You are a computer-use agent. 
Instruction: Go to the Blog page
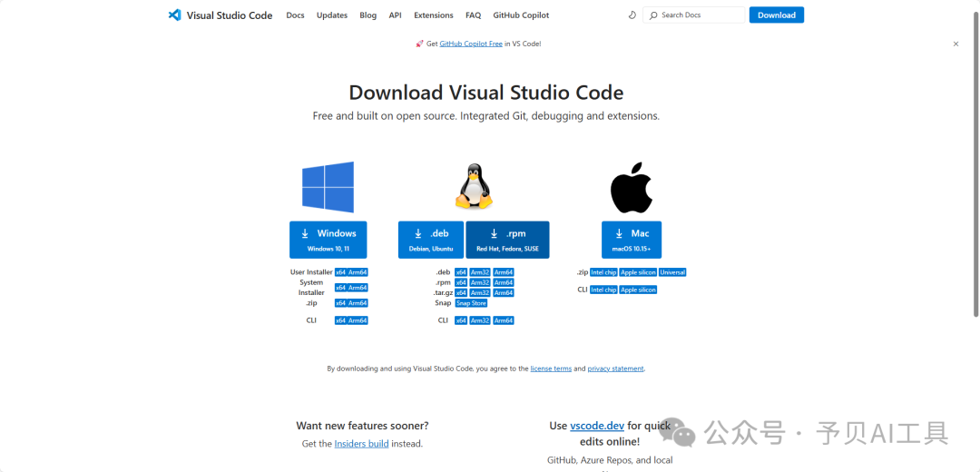pos(368,15)
